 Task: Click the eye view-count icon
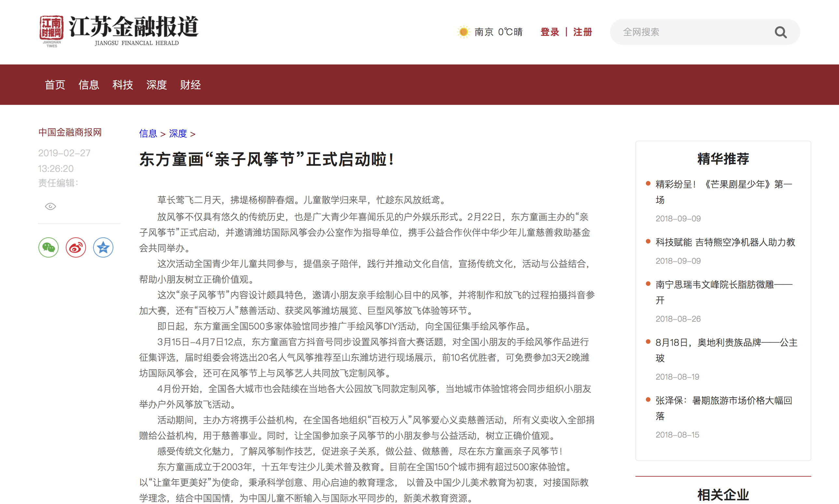tap(50, 206)
